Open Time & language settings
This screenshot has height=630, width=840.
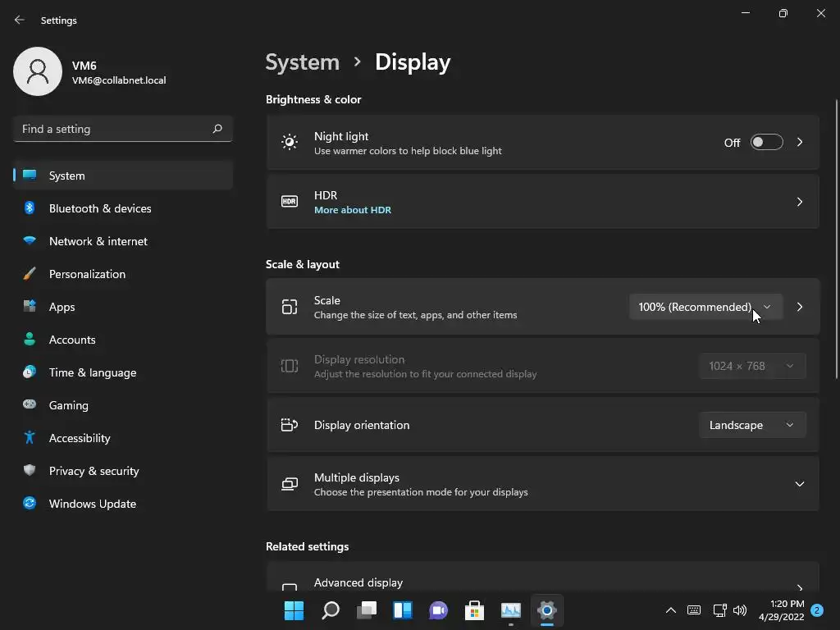(123, 372)
